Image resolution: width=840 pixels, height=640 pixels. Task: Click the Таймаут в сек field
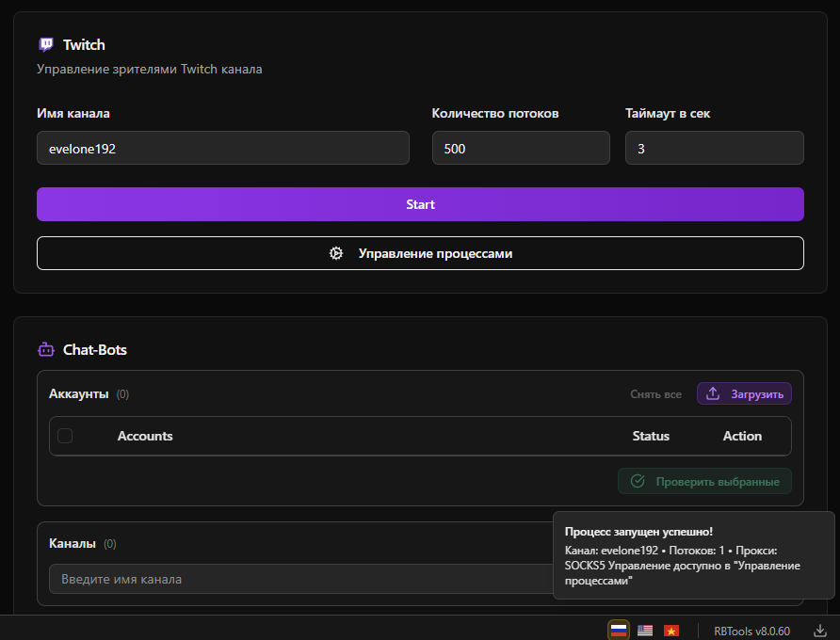(x=714, y=148)
